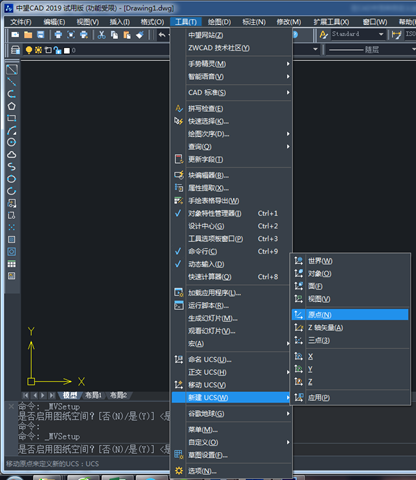Screen dimensions: 416x480
Task: Toggle 对象特性管理器(I) checked menu item
Action: click(x=231, y=213)
